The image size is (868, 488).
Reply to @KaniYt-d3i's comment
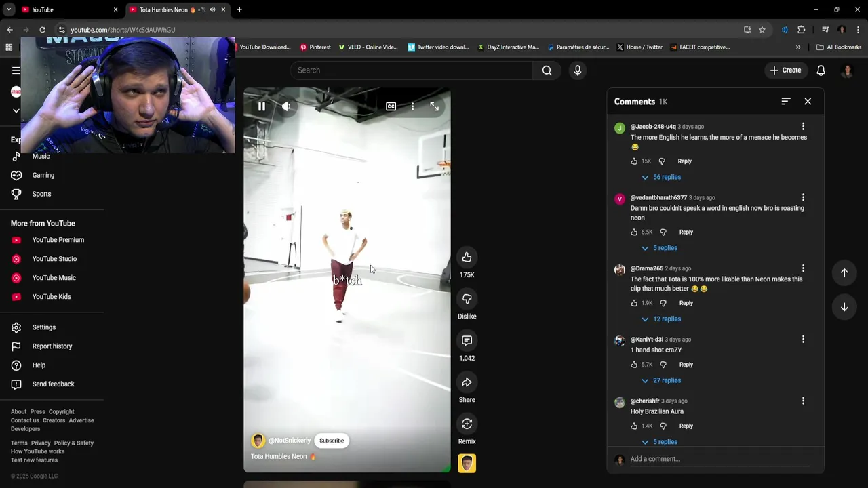point(686,365)
